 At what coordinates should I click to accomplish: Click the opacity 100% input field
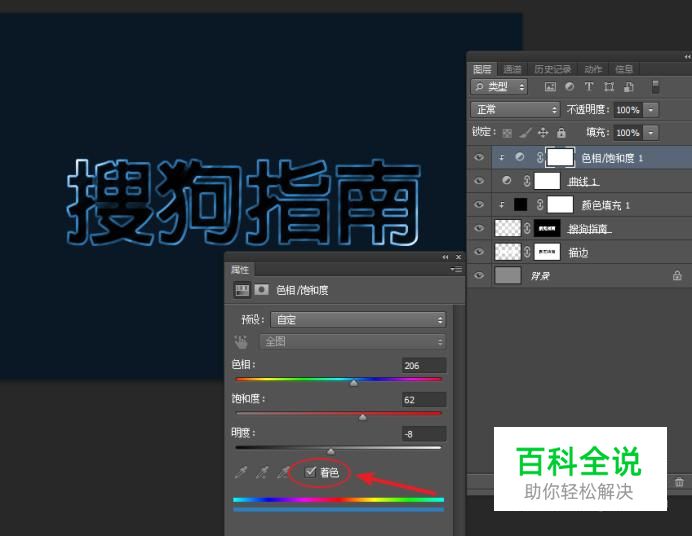coord(628,110)
